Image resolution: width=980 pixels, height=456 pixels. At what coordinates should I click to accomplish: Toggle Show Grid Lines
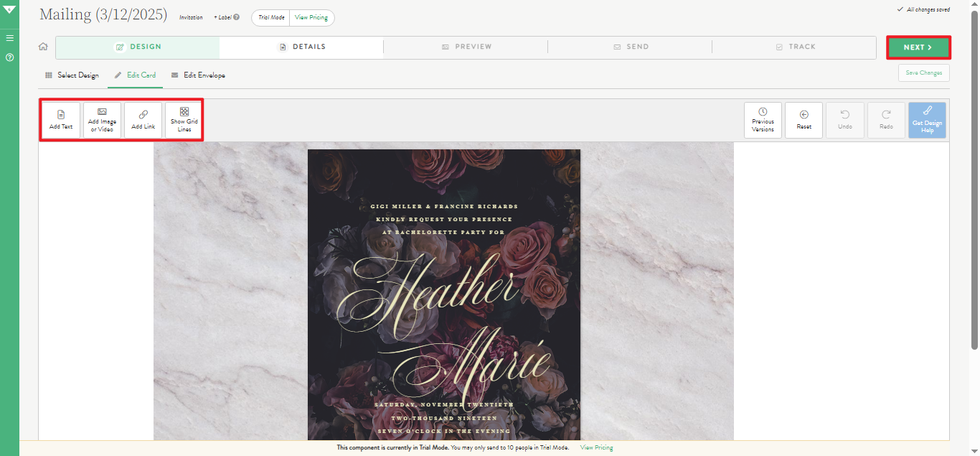184,120
